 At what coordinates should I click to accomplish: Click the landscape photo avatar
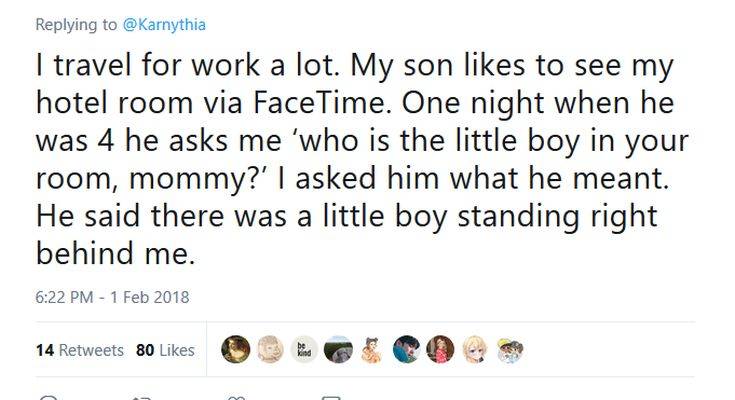[339, 349]
